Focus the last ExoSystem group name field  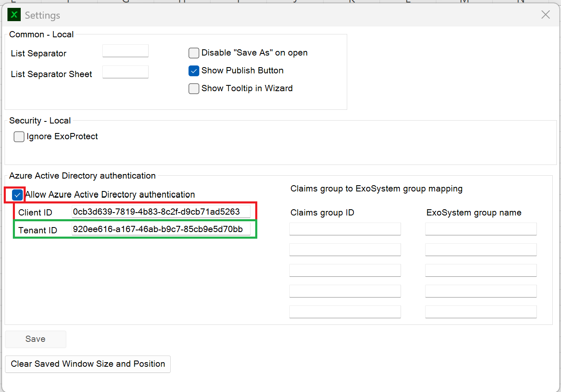click(481, 312)
